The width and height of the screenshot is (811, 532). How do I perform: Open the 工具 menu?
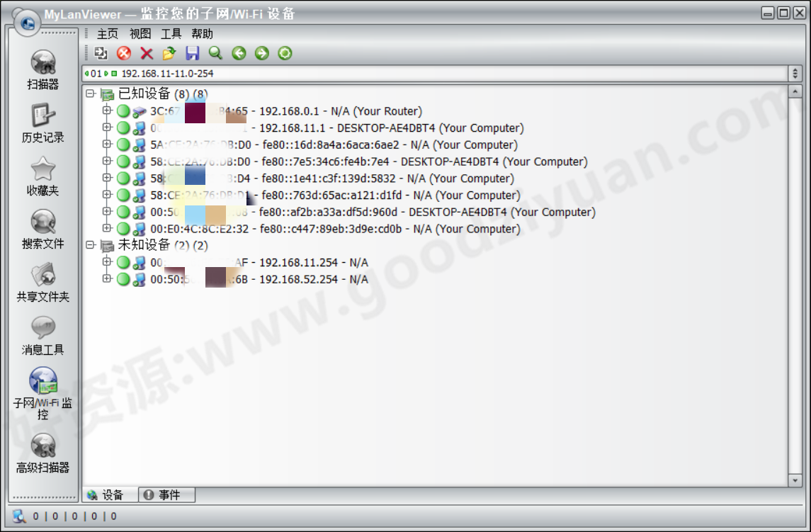coord(170,33)
